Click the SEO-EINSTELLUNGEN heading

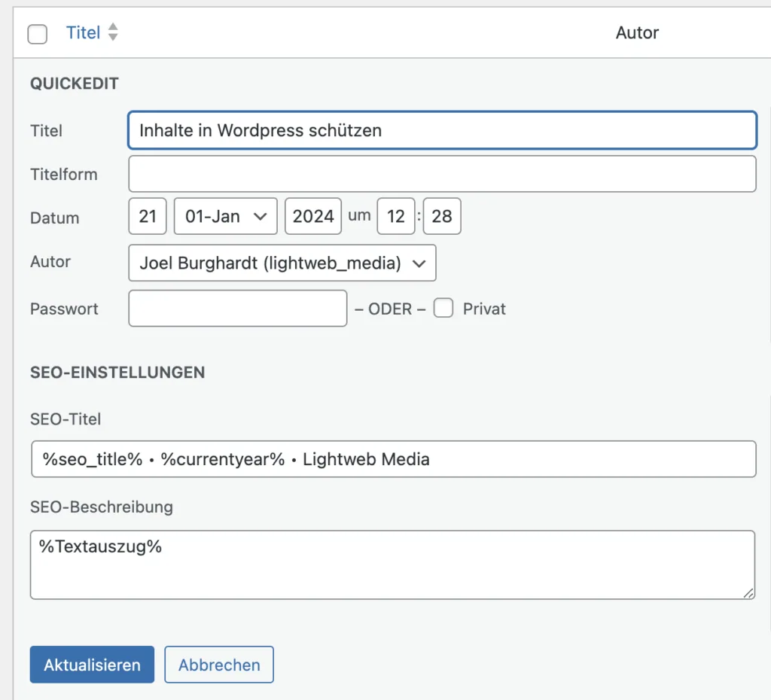coord(117,373)
